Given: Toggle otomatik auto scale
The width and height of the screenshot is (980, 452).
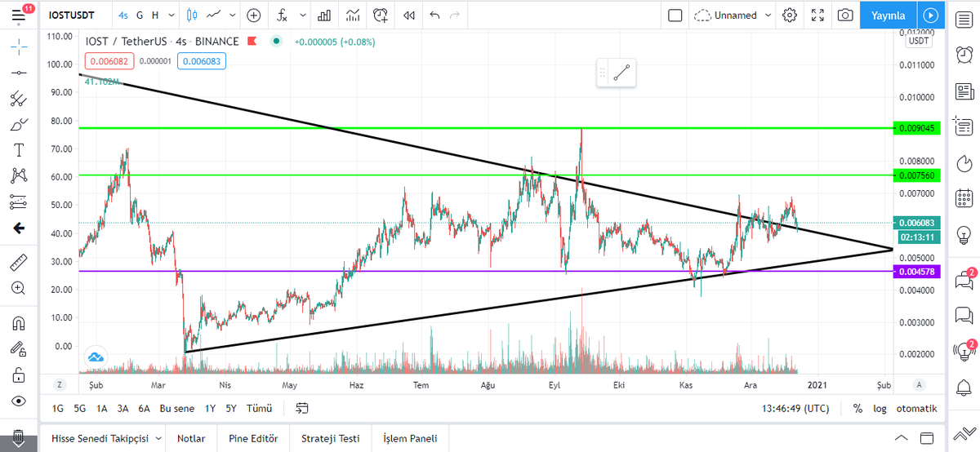Looking at the screenshot, I should [x=916, y=408].
